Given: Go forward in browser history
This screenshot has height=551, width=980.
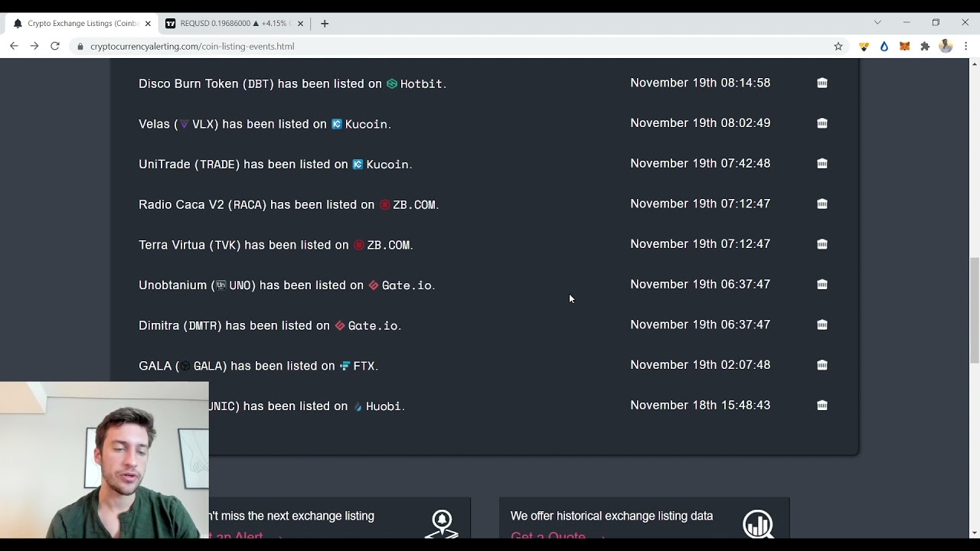Looking at the screenshot, I should (34, 46).
